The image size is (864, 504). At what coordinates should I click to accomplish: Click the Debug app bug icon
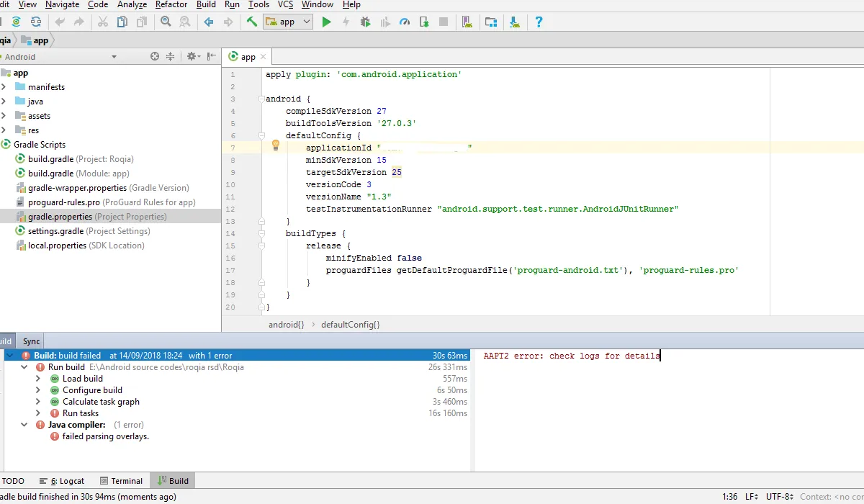365,22
